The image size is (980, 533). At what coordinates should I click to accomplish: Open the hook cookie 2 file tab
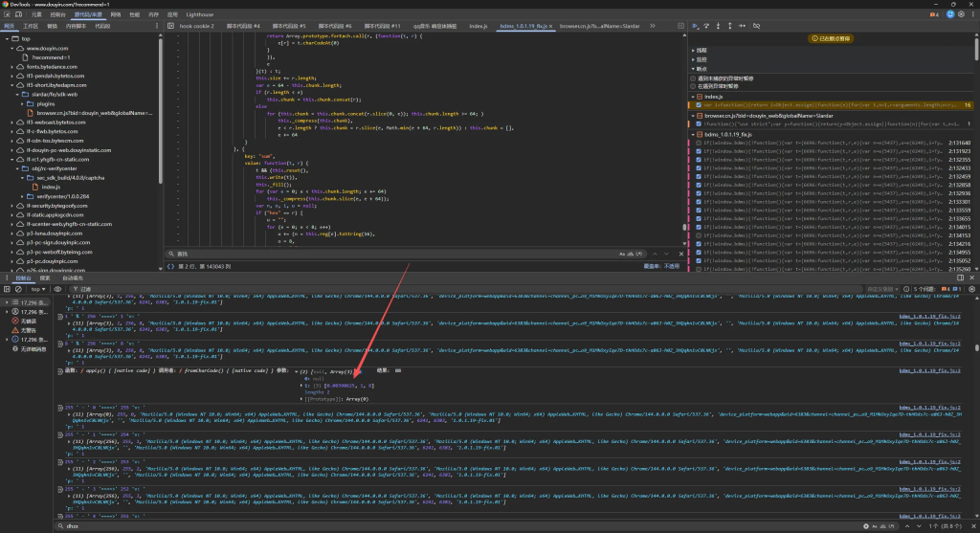196,26
